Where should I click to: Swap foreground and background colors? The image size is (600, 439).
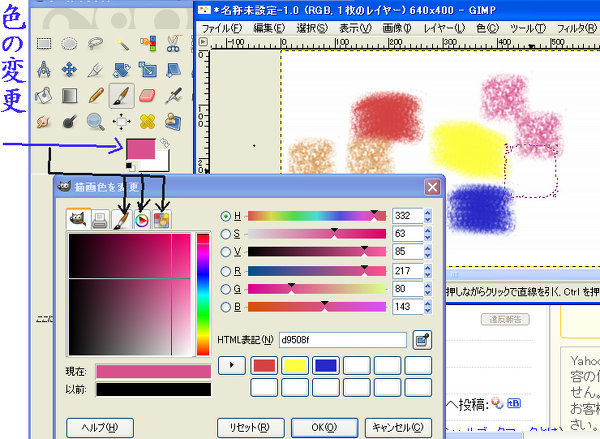pos(165,143)
